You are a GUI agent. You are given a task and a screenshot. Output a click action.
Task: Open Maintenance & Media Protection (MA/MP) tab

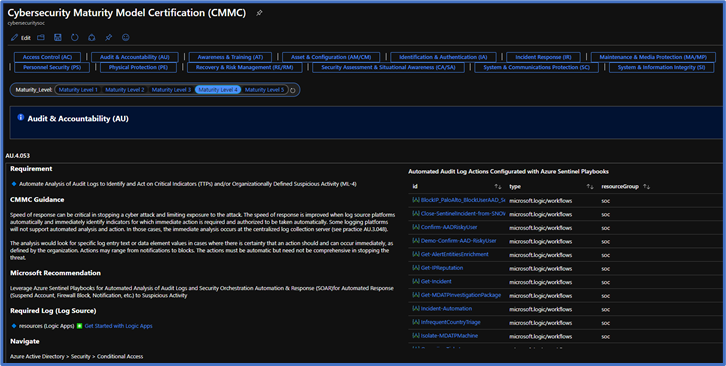coord(653,57)
